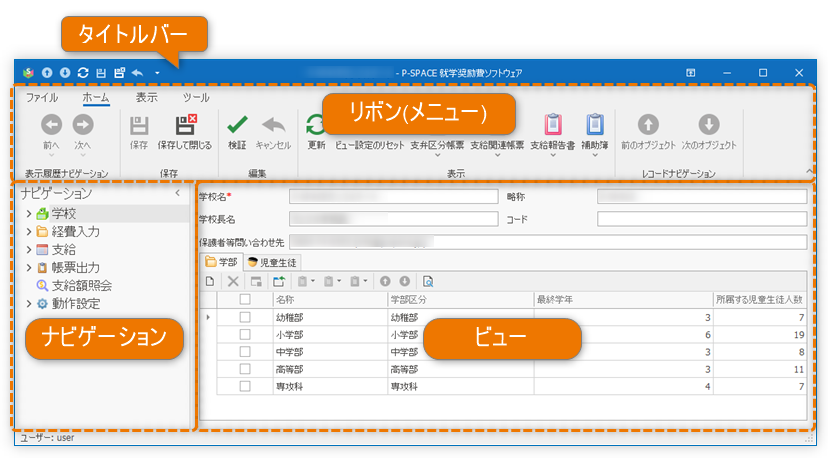Click the refresh icon in title bar
The width and height of the screenshot is (828, 458).
click(x=83, y=73)
